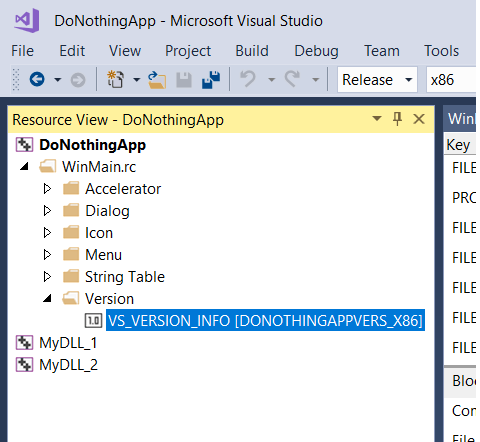Click the Open File folder icon

coord(157,80)
